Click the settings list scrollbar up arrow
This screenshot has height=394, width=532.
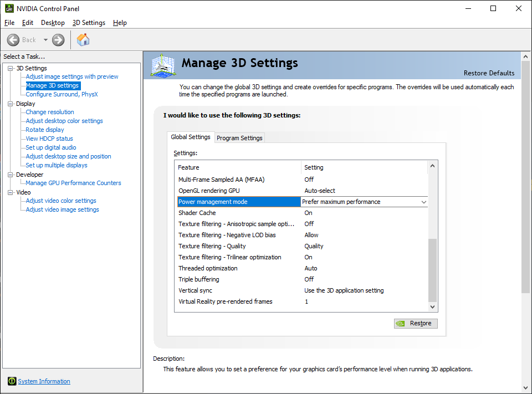tap(433, 166)
